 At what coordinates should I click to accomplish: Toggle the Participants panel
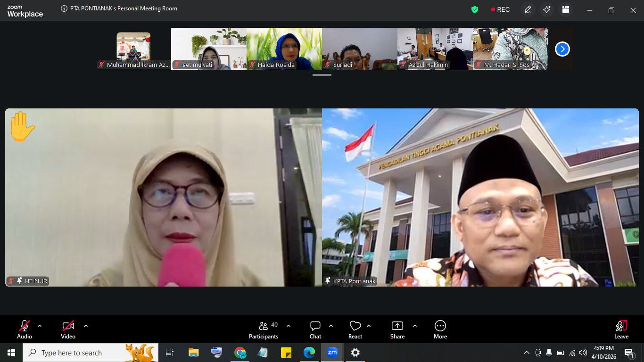[264, 329]
